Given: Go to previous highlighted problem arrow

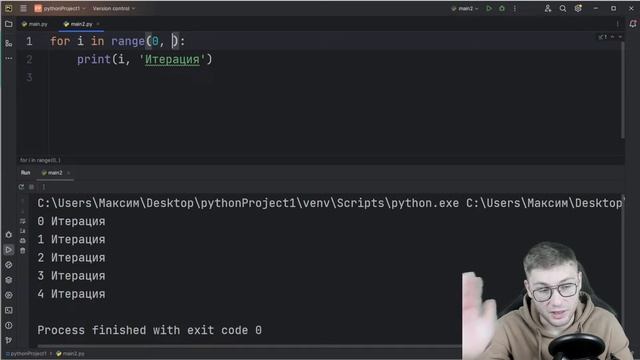Looking at the screenshot, I should 612,37.
